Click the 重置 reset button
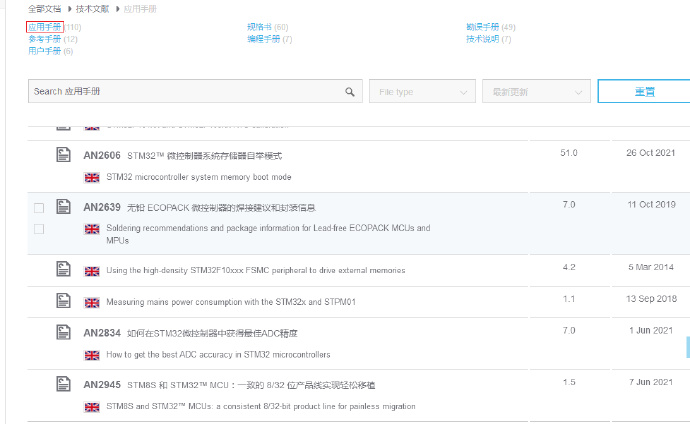690x424 pixels. pyautogui.click(x=644, y=91)
